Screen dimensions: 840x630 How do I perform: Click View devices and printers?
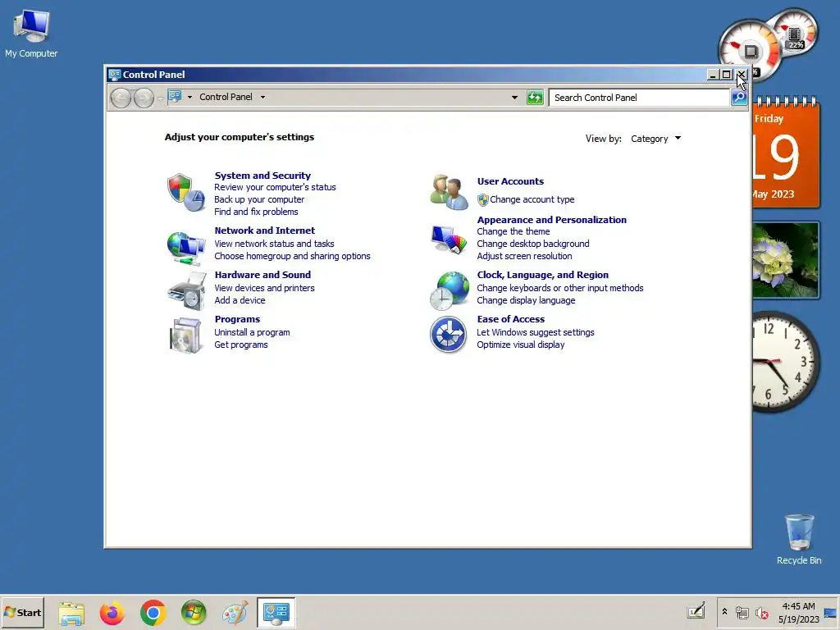pos(265,288)
